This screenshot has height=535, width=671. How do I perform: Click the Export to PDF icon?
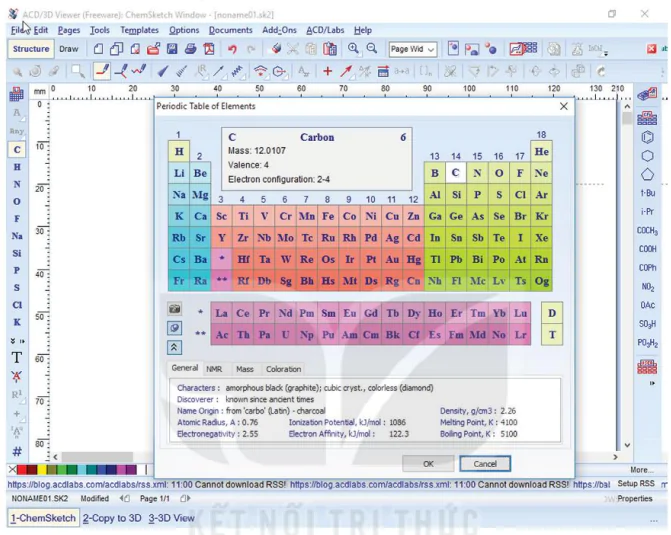click(209, 49)
